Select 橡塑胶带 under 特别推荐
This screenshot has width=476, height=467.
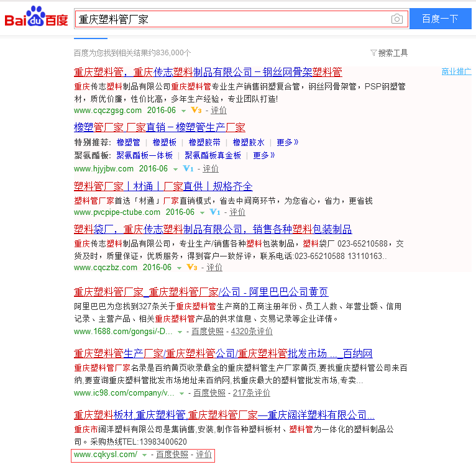204,142
